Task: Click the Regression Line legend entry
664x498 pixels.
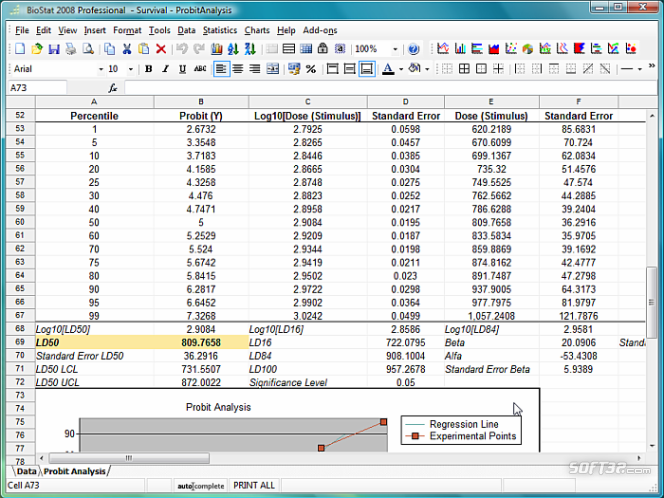Action: coord(464,424)
